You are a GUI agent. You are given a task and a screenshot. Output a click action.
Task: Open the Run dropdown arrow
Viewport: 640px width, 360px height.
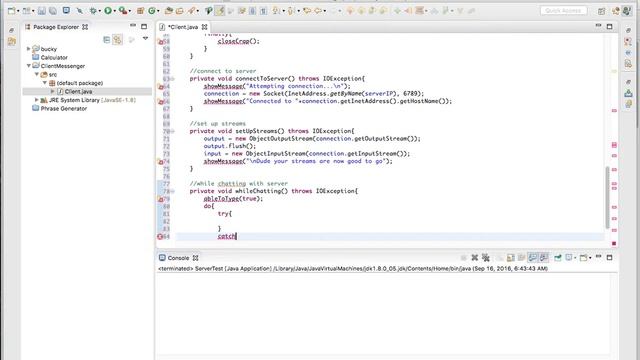click(114, 11)
